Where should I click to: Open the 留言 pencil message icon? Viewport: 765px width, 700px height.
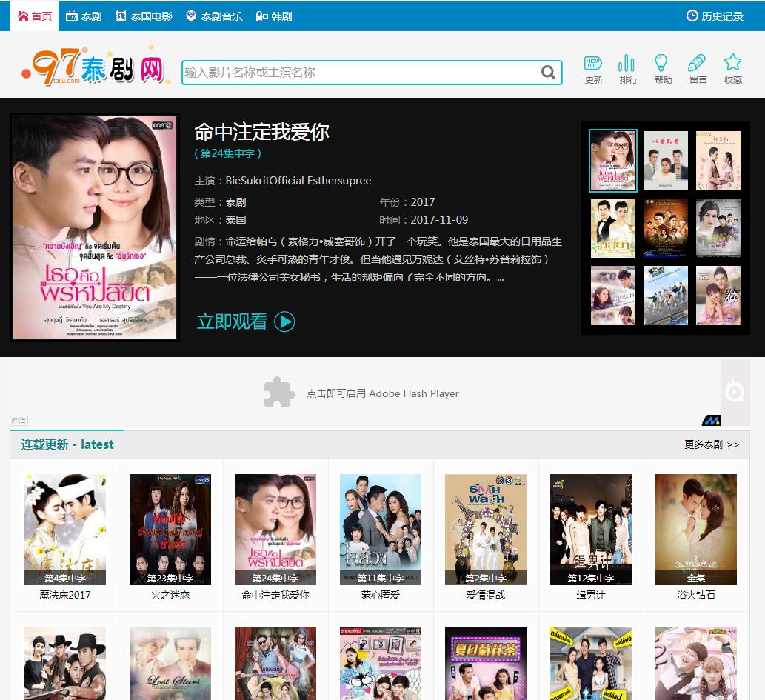(698, 70)
